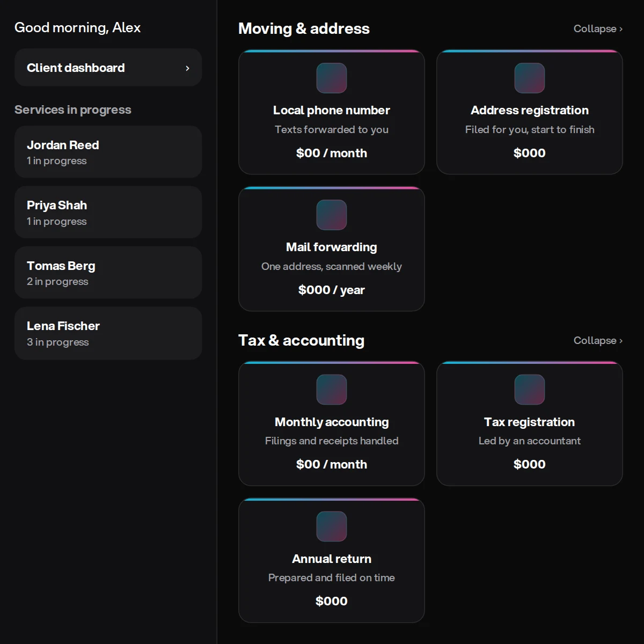This screenshot has height=644, width=644.
Task: Click the Annual return card icon
Action: (332, 526)
